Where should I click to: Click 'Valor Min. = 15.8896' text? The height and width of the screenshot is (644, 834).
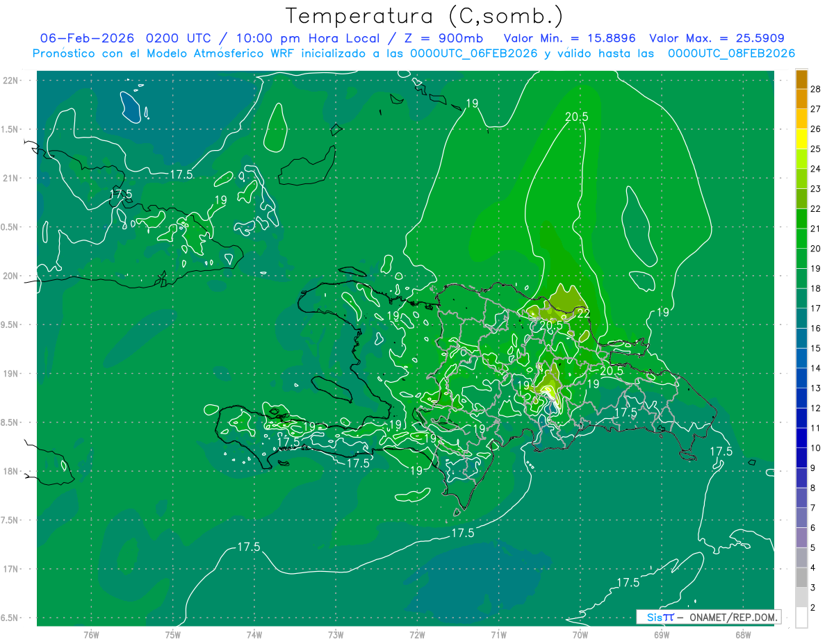pos(570,38)
